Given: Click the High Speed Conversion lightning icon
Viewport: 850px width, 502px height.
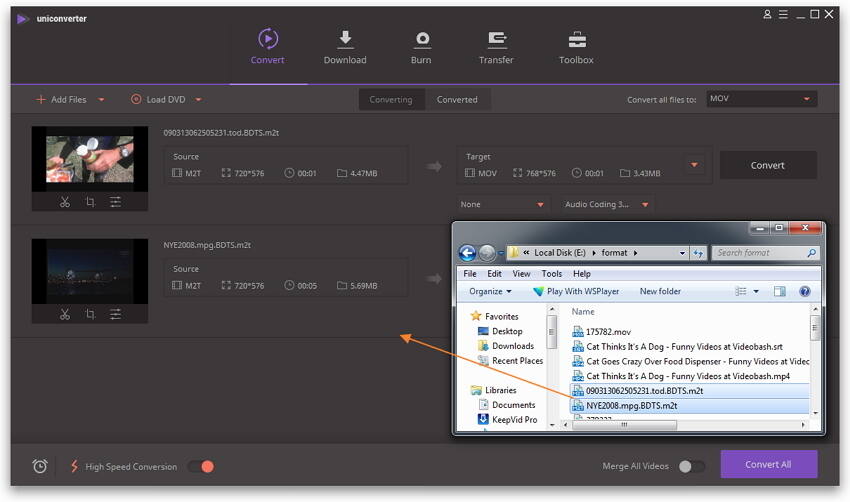Looking at the screenshot, I should pyautogui.click(x=74, y=466).
